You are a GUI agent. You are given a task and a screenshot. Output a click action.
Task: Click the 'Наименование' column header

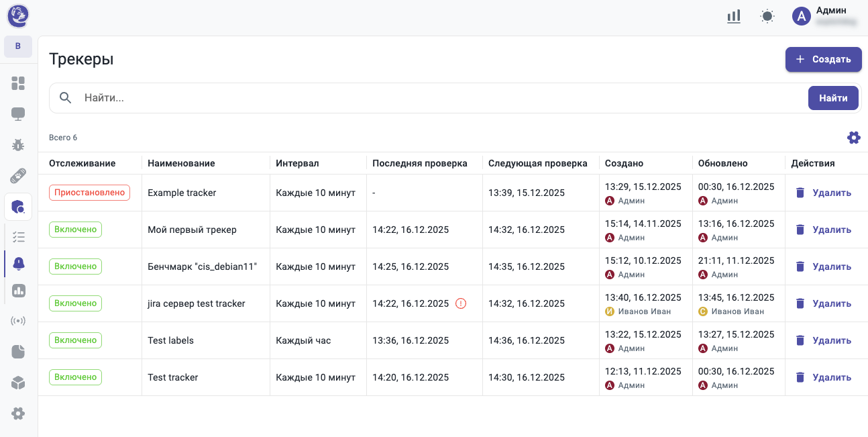point(181,163)
